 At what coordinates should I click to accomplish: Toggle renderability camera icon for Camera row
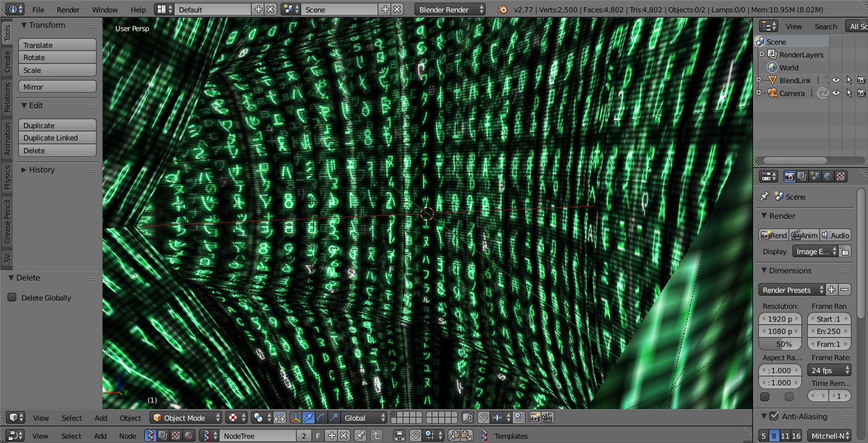coord(862,93)
